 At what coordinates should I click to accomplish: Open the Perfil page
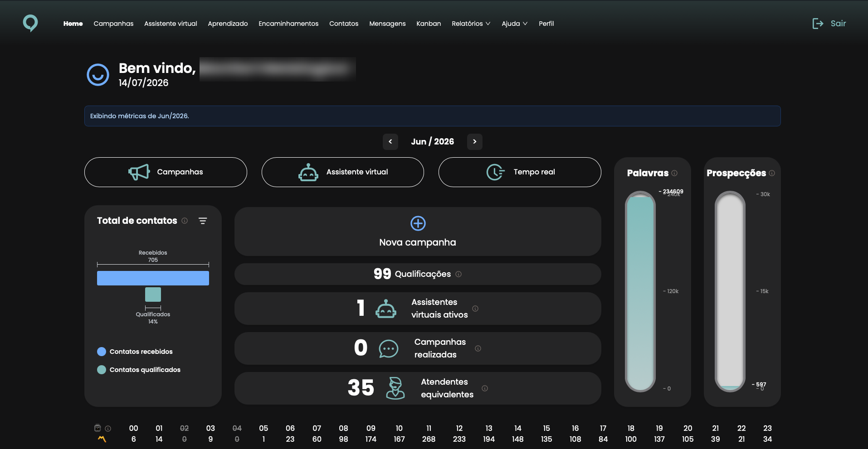[x=546, y=24]
